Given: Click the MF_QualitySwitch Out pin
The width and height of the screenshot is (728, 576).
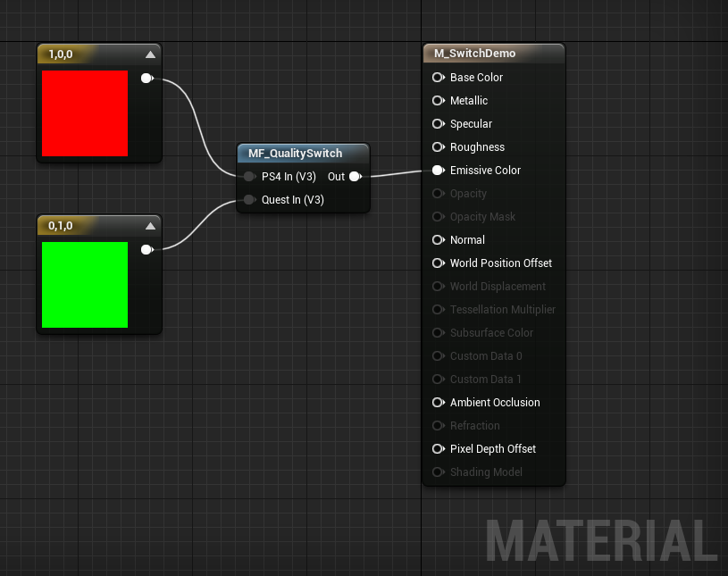Looking at the screenshot, I should (x=356, y=177).
